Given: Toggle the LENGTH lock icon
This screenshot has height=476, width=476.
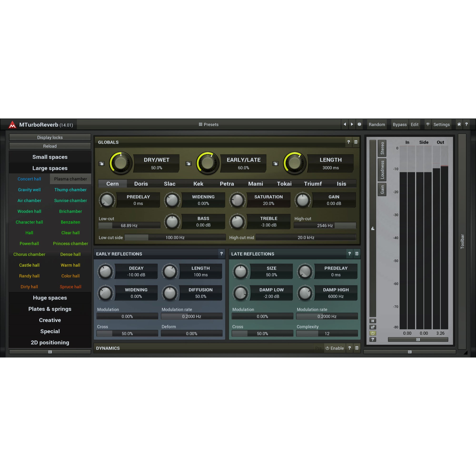Looking at the screenshot, I should point(275,164).
